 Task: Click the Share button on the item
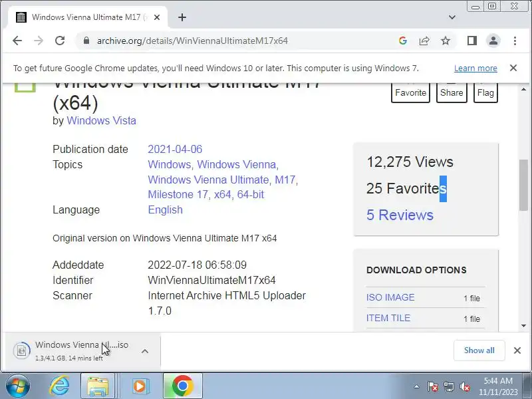tap(452, 92)
